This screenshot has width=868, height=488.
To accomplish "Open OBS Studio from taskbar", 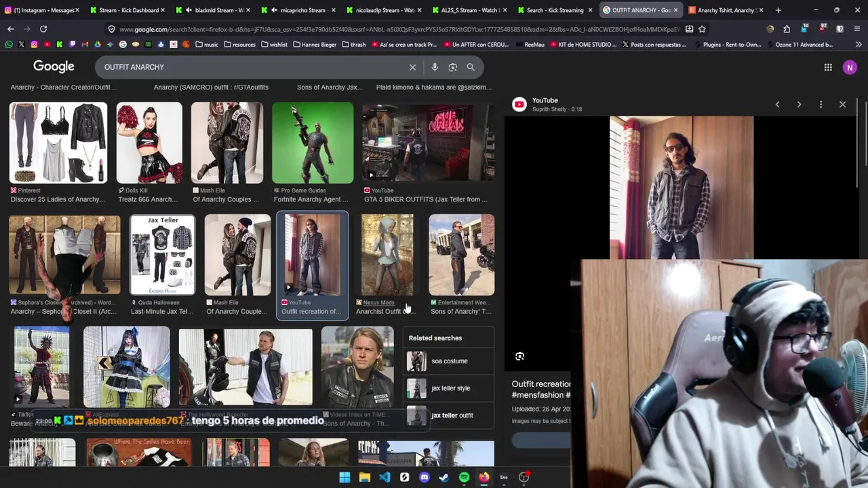I will (524, 477).
